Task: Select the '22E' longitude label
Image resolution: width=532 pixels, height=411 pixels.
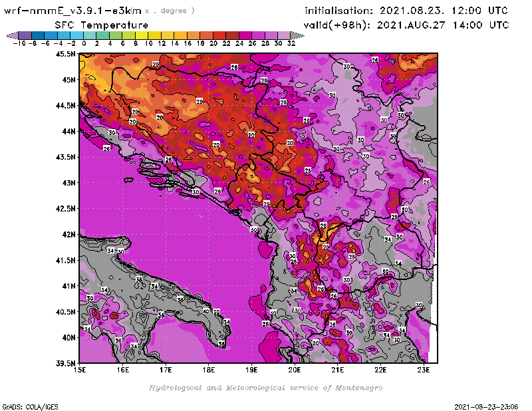Action: [380, 370]
